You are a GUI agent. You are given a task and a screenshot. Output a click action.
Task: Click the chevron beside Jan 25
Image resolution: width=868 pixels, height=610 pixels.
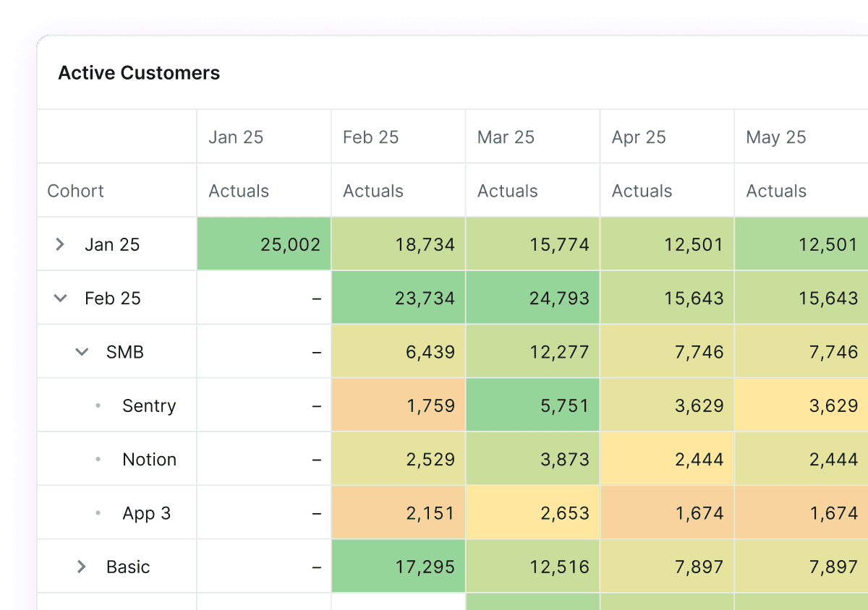tap(60, 244)
